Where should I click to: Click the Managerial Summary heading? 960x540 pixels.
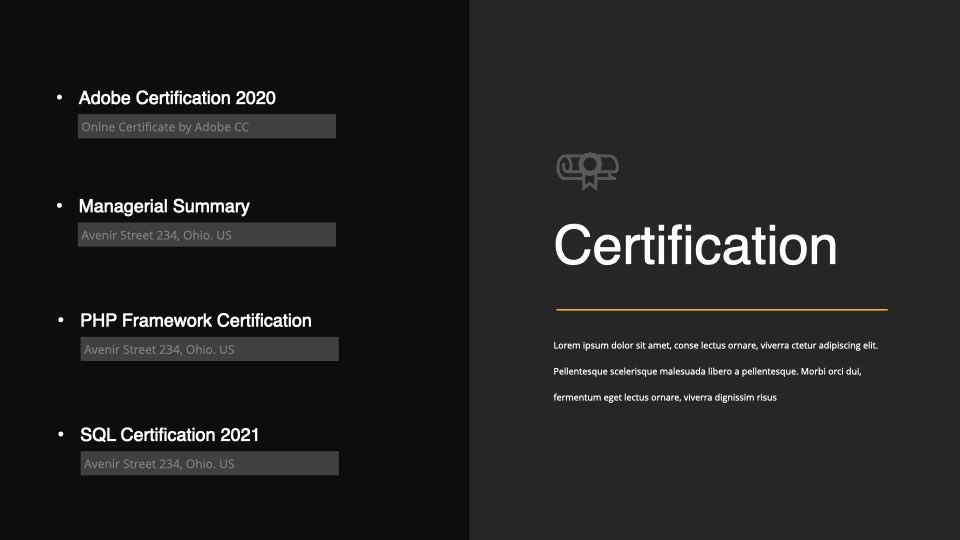click(x=164, y=206)
